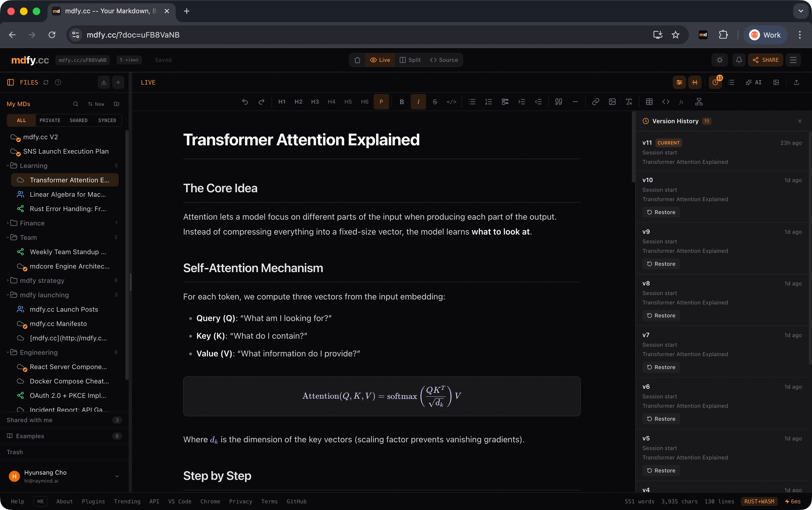Click the notifications bell icon
This screenshot has height=510, width=812.
point(739,60)
